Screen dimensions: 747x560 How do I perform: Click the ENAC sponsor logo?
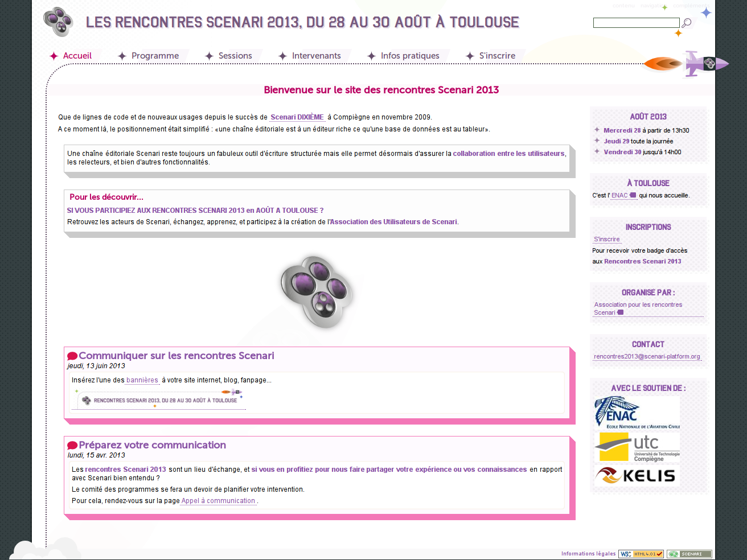click(x=637, y=413)
